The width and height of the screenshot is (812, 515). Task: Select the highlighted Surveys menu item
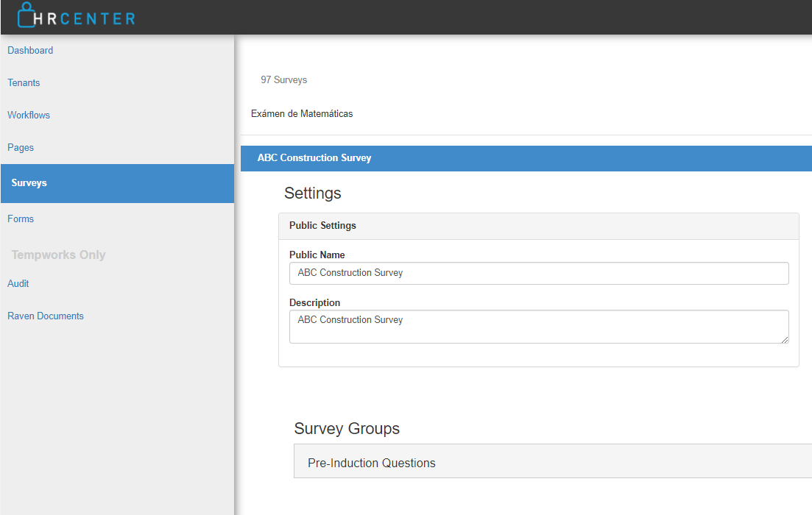[x=29, y=183]
